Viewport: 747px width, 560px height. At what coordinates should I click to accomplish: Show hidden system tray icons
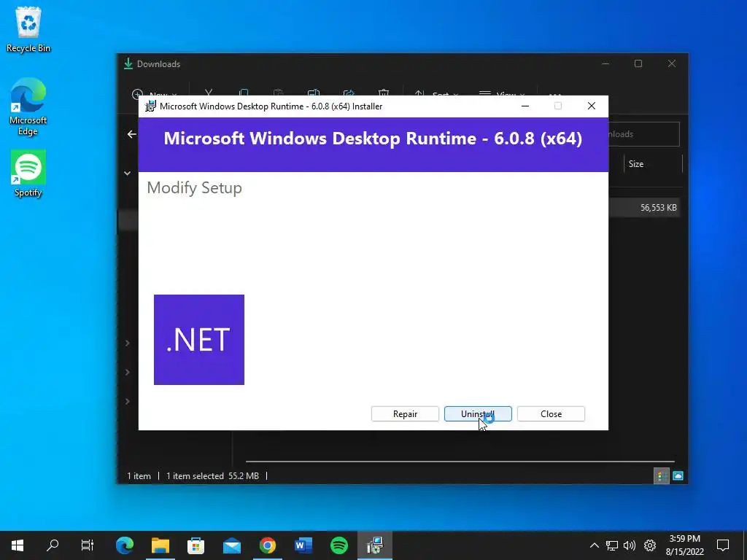594,545
